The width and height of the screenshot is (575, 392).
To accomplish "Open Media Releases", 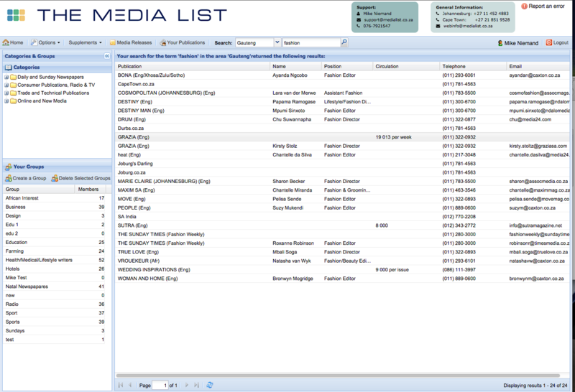I will (131, 42).
